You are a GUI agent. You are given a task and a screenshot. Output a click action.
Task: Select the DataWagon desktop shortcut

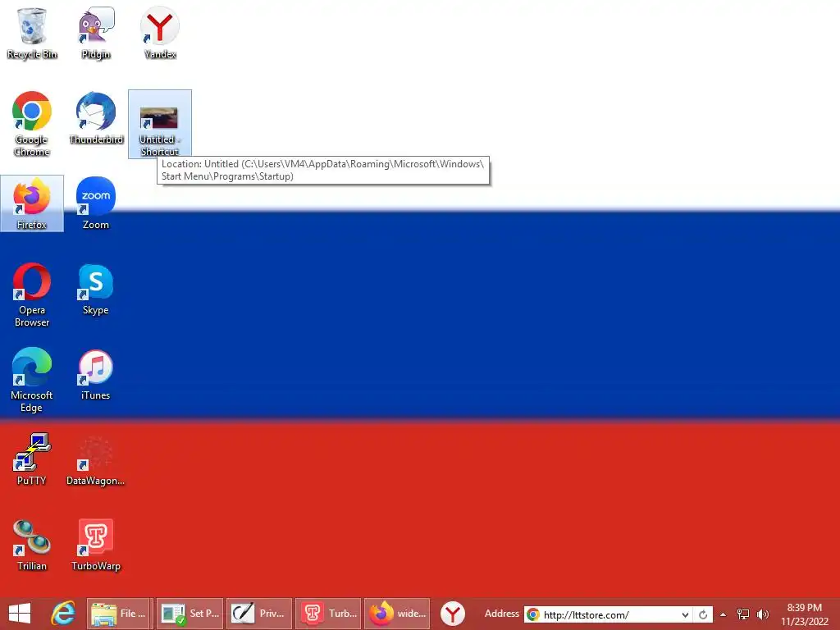pyautogui.click(x=95, y=459)
